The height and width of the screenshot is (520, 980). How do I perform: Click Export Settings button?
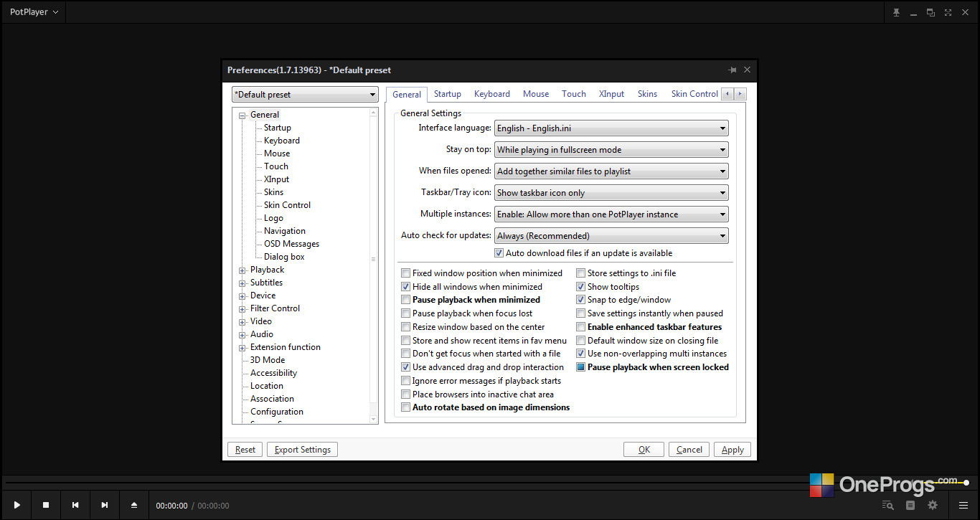(303, 450)
